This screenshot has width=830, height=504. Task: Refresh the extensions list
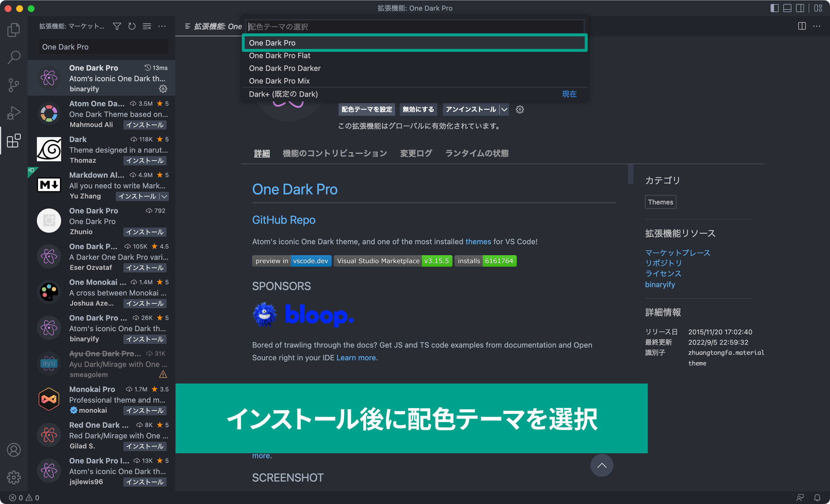[x=132, y=26]
